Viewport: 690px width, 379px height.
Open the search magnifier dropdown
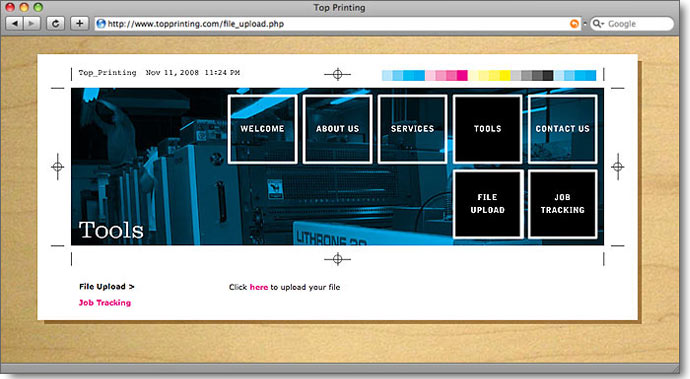click(x=598, y=24)
